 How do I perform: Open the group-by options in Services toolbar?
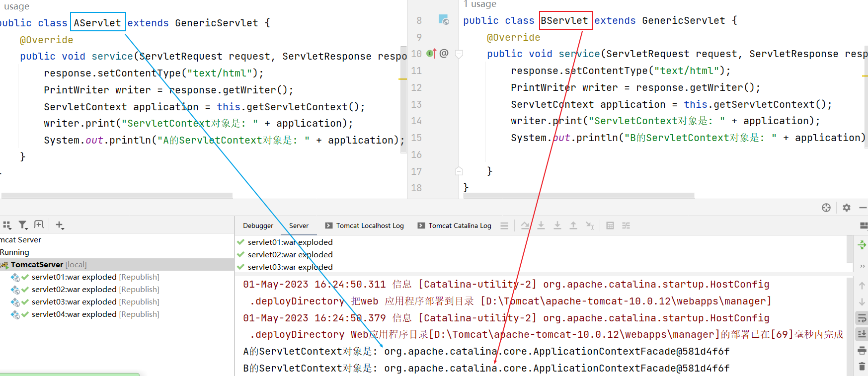7,225
